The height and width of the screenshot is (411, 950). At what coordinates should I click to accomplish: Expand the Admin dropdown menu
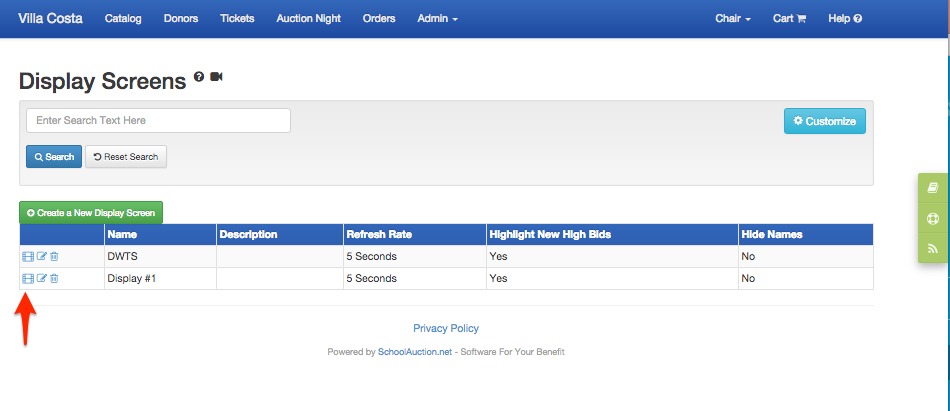(437, 19)
